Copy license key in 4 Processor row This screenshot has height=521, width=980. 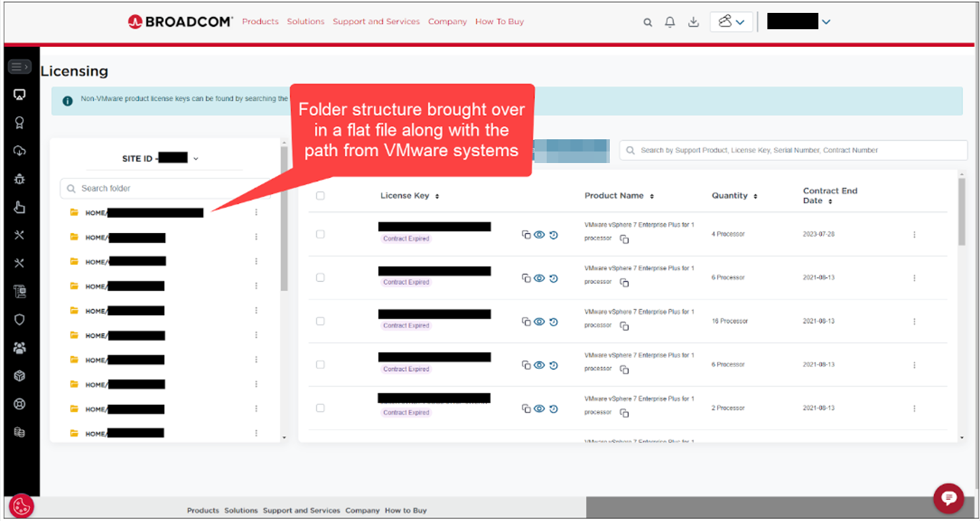[x=526, y=234]
